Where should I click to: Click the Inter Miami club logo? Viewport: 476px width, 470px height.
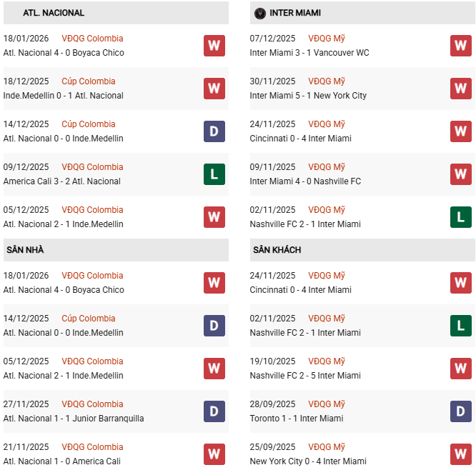point(260,13)
